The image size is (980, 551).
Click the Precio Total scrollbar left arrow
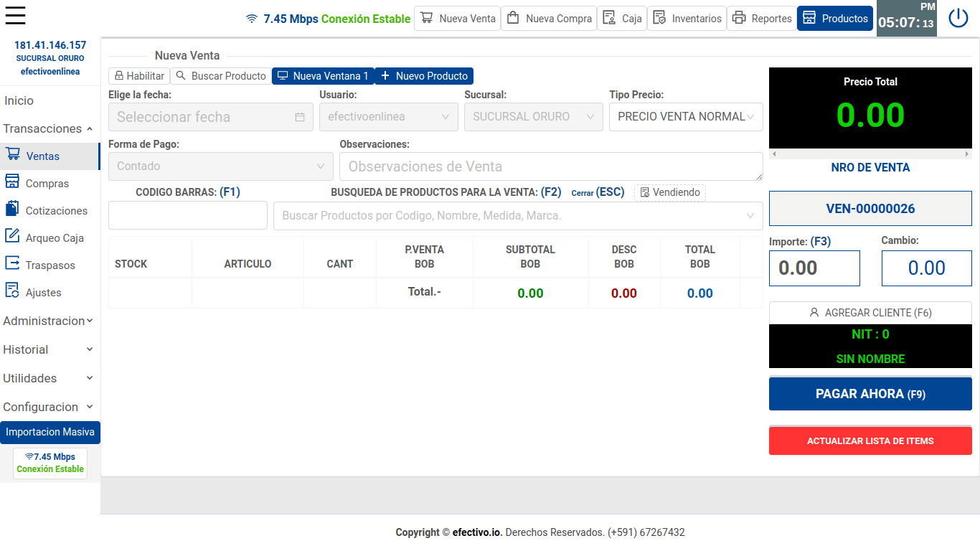(773, 154)
